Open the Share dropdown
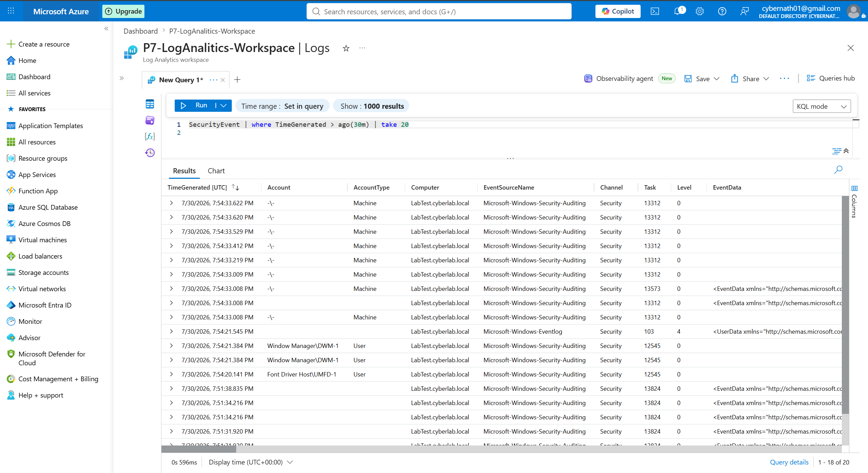 tap(750, 78)
